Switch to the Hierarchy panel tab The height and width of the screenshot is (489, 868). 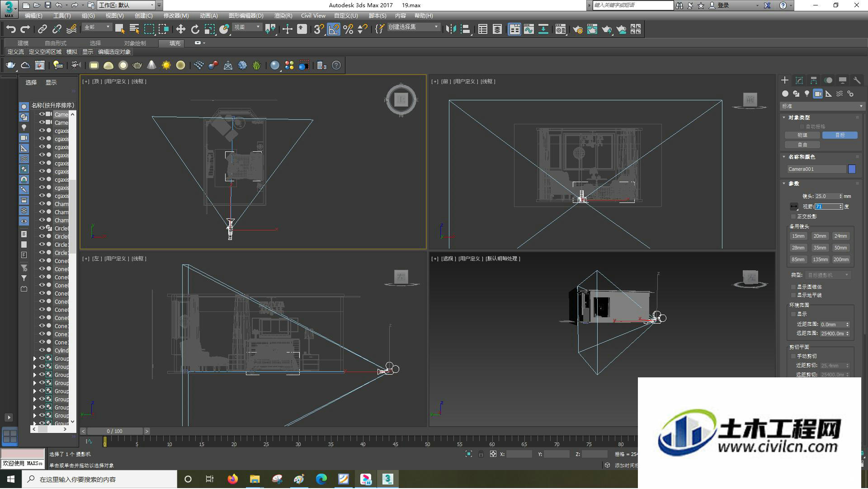click(814, 80)
